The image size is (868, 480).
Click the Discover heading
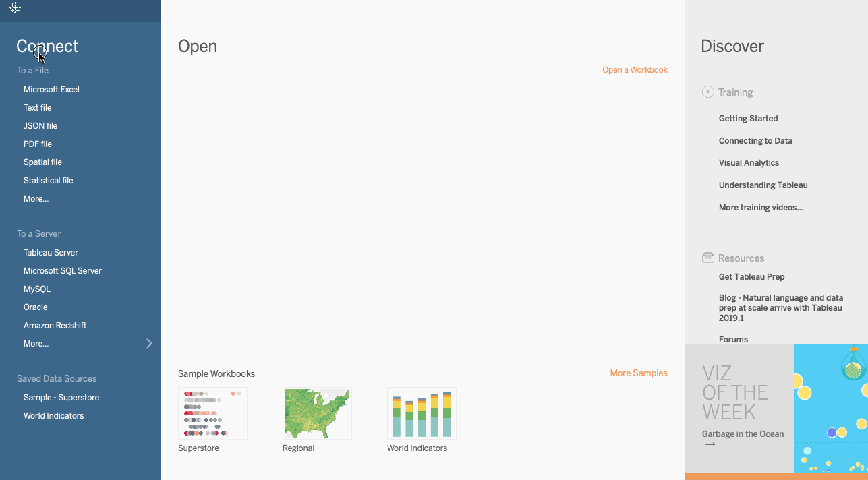732,46
